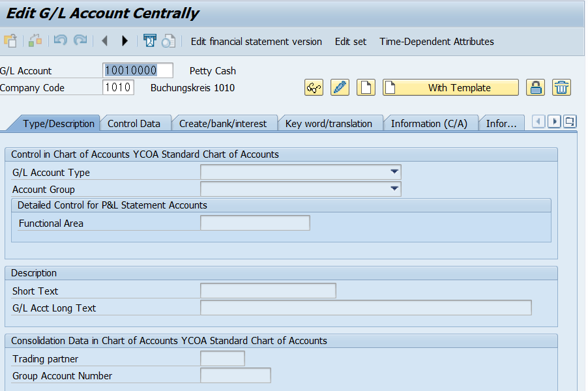Click the clipboard paste icon in toolbar
Screen dimensions: 588x391
pyautogui.click(x=10, y=40)
